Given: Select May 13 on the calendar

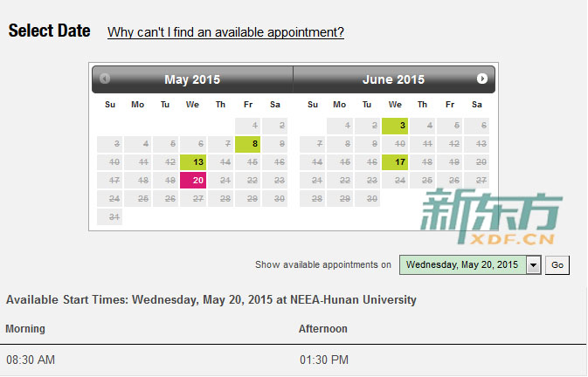Looking at the screenshot, I should pos(193,162).
